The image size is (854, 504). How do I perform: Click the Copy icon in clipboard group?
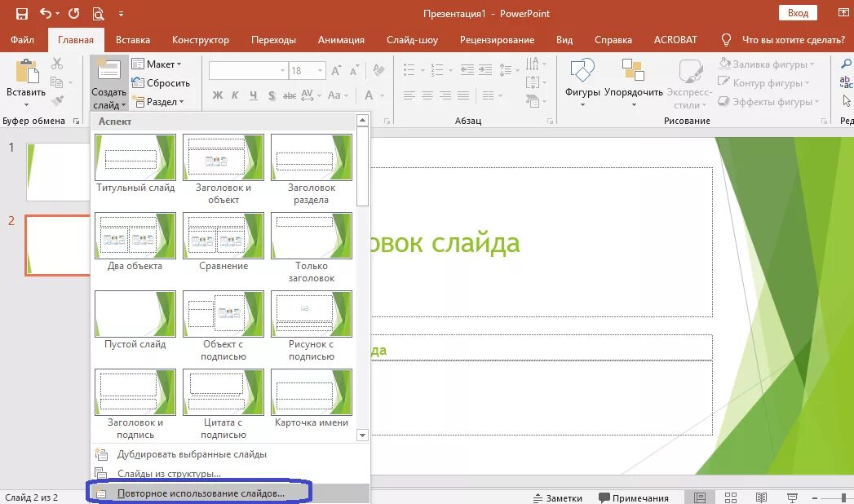56,82
